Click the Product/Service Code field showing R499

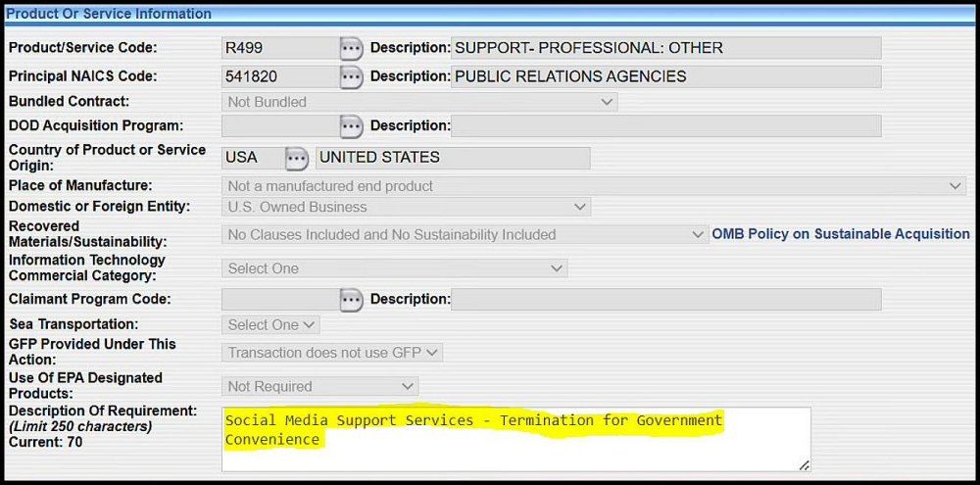pyautogui.click(x=279, y=48)
